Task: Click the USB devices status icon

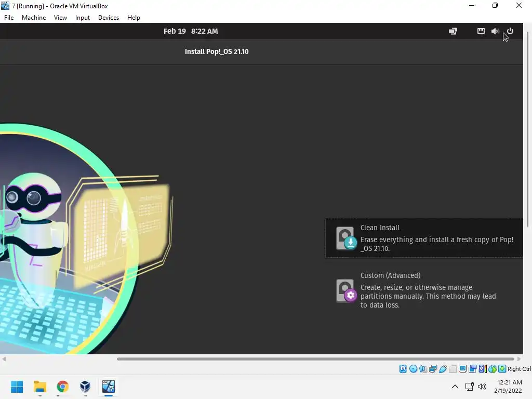Action: pyautogui.click(x=443, y=369)
